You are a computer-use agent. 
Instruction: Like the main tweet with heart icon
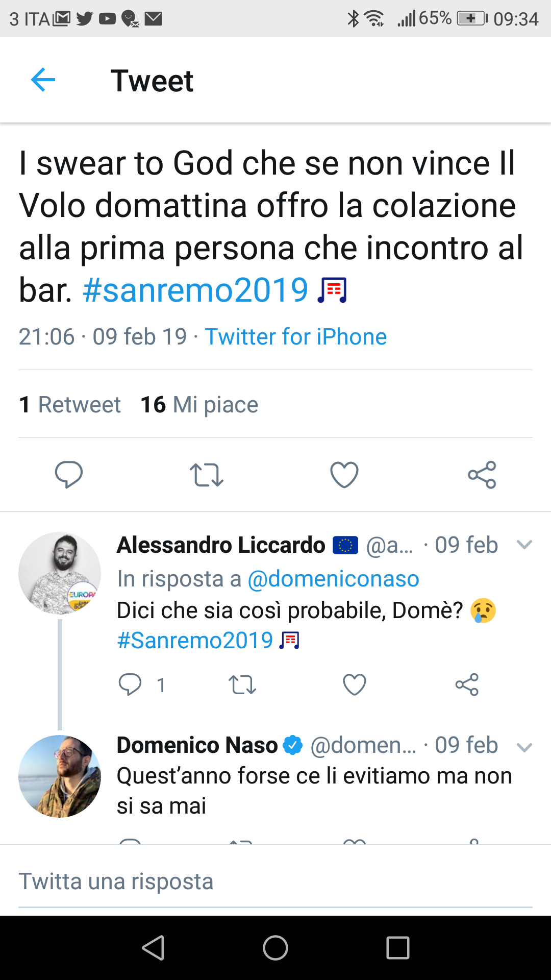point(344,475)
